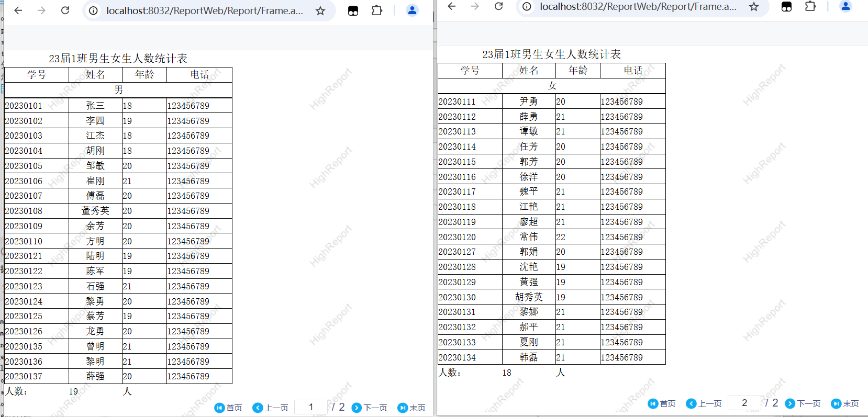This screenshot has width=868, height=417.
Task: Bookmark page star in right browser window
Action: (754, 6)
